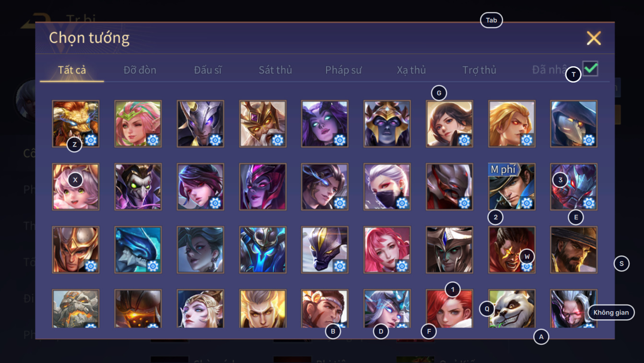Open the Sát thủ tab
644x363 pixels.
275,70
